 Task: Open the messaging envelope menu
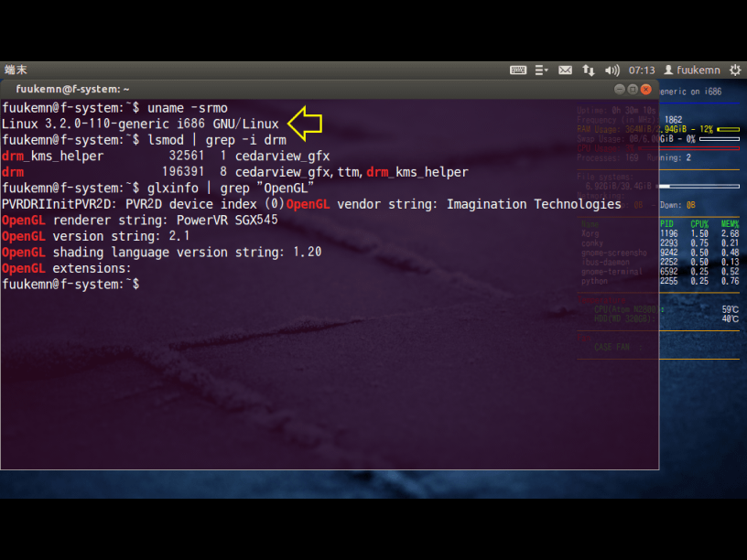[x=565, y=70]
